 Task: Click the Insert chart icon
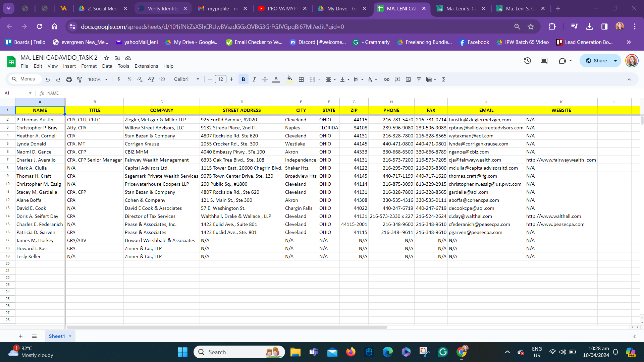pos(408,79)
